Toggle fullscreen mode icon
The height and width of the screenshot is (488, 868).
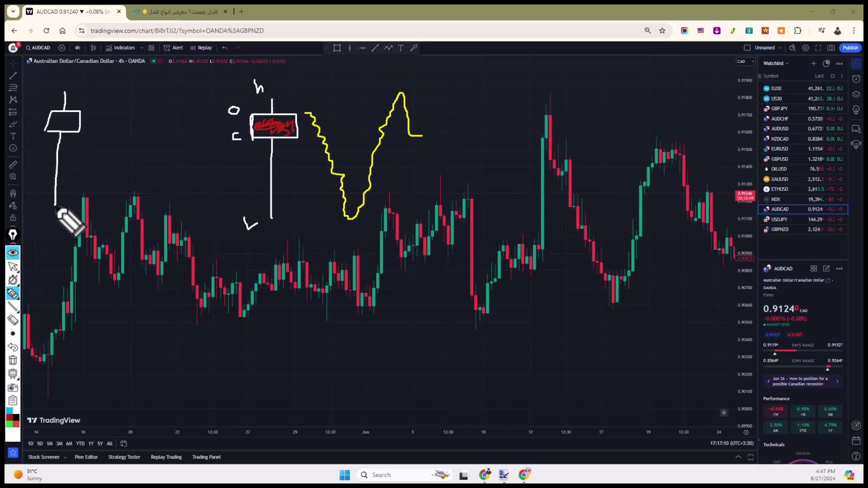pyautogui.click(x=818, y=47)
